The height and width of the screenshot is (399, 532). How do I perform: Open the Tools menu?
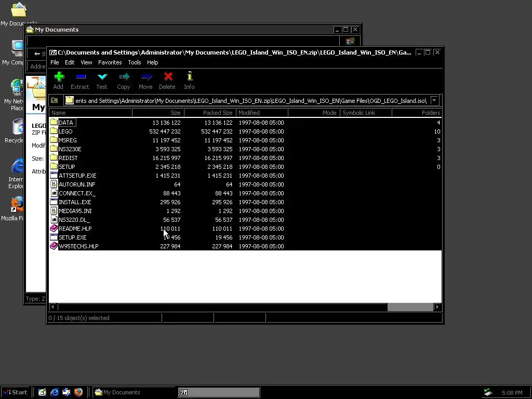(x=135, y=62)
